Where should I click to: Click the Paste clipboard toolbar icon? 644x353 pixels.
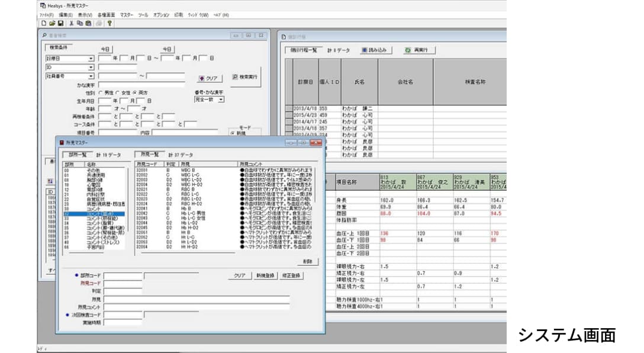click(x=88, y=23)
